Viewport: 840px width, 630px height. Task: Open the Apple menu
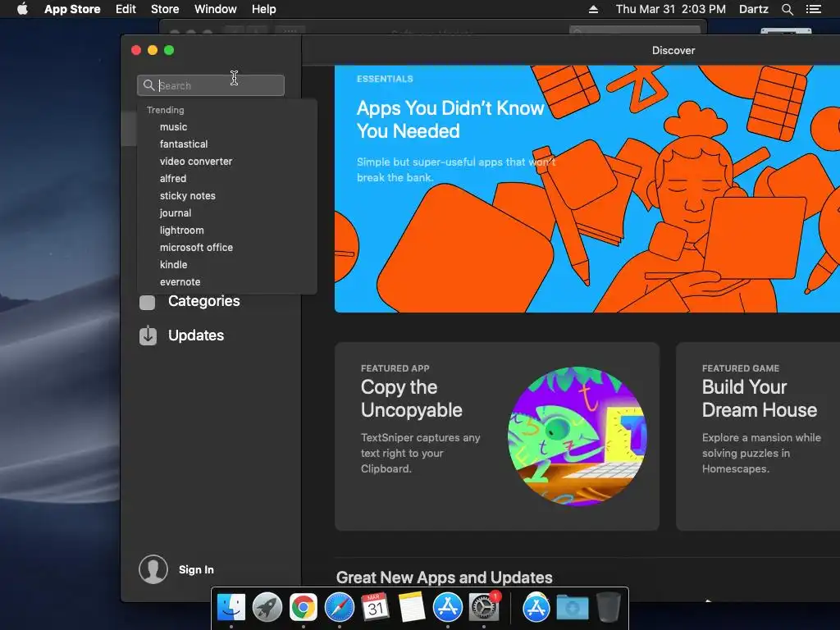coord(22,9)
